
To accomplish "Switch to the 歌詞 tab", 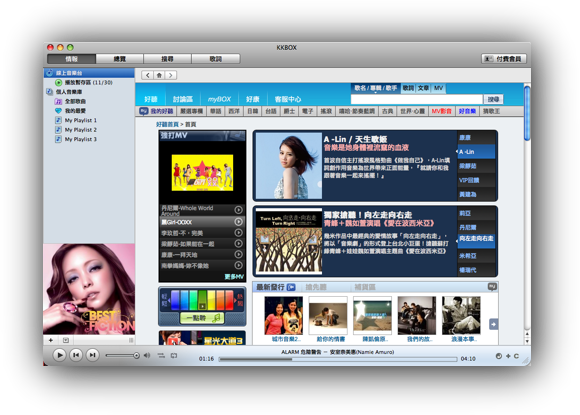I will 215,59.
